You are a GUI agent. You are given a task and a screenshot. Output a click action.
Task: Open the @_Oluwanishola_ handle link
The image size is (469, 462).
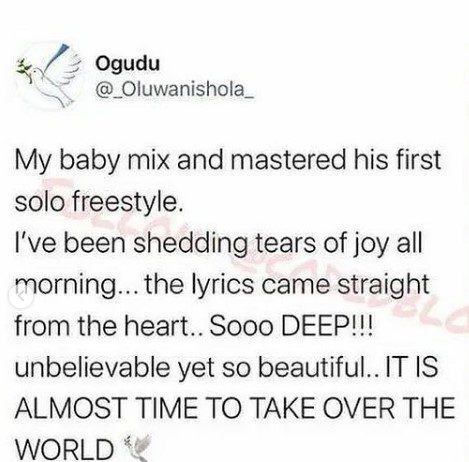coord(175,89)
